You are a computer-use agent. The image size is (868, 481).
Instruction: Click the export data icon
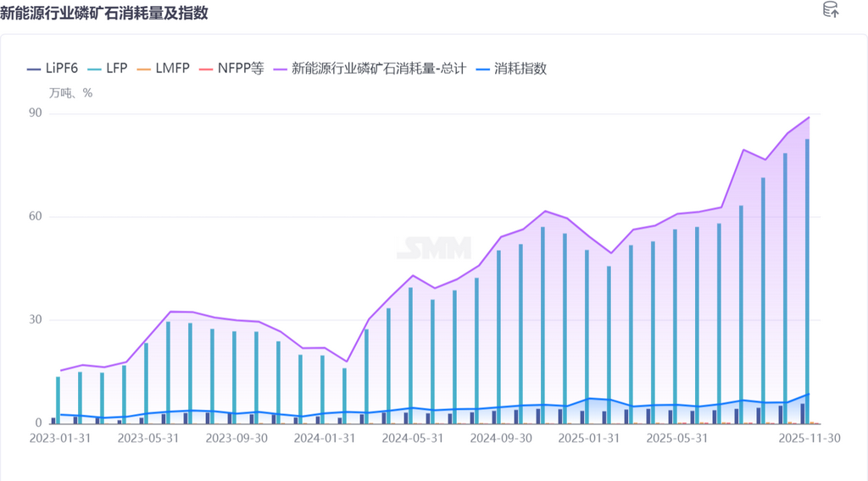pyautogui.click(x=831, y=10)
